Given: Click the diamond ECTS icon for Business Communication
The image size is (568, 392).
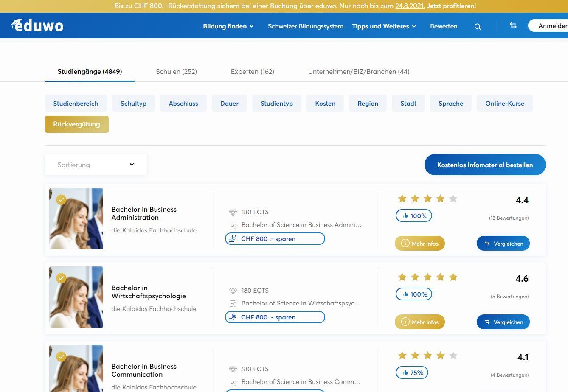Looking at the screenshot, I should (x=233, y=370).
